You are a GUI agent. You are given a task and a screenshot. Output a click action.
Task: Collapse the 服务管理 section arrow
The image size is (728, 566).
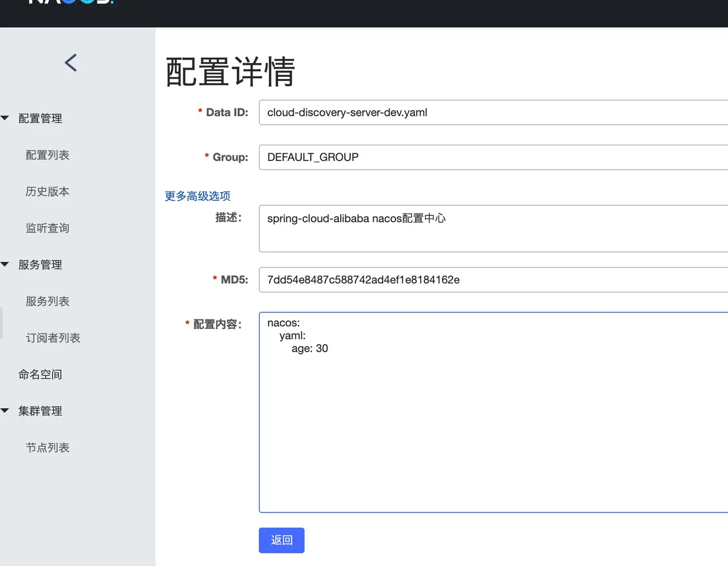5,264
